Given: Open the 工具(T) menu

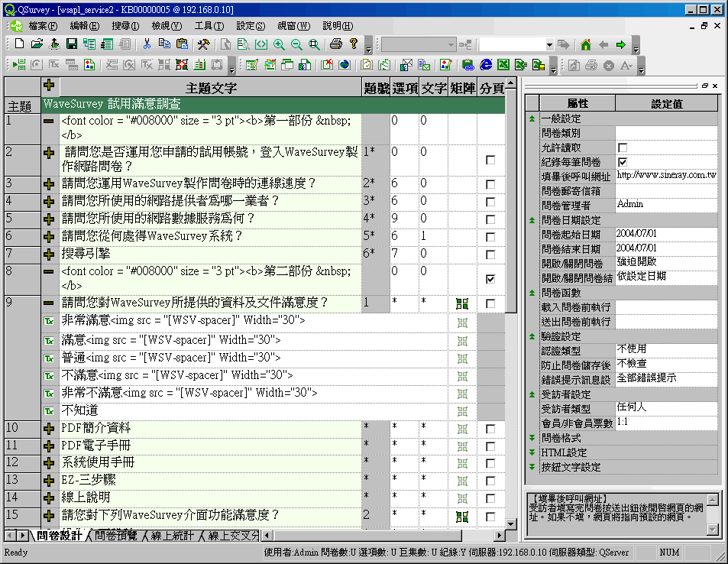Looking at the screenshot, I should [209, 26].
